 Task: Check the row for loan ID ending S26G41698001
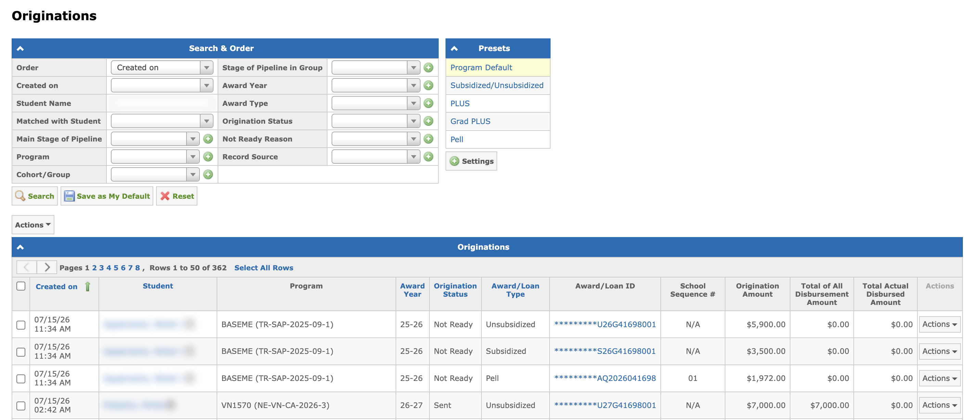(x=21, y=351)
